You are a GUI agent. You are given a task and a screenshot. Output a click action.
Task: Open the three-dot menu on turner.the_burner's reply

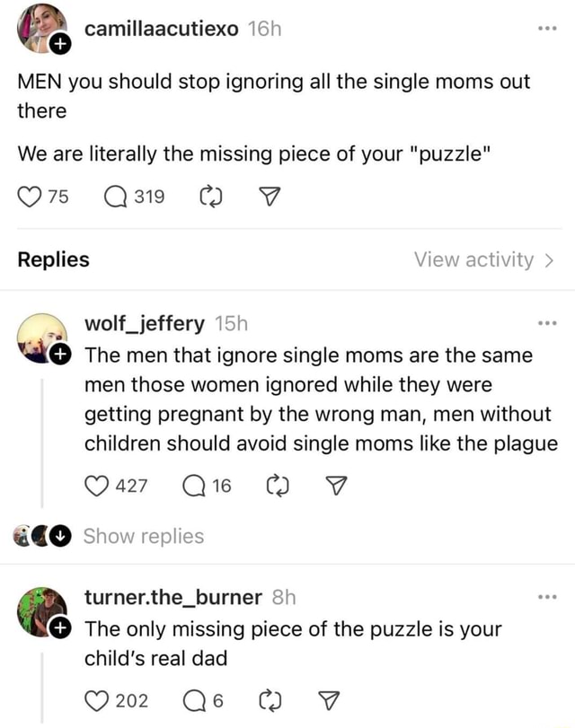548,597
